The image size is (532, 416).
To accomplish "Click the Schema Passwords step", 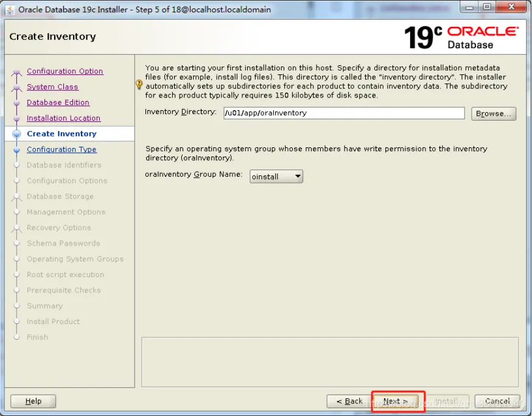I will coord(63,243).
